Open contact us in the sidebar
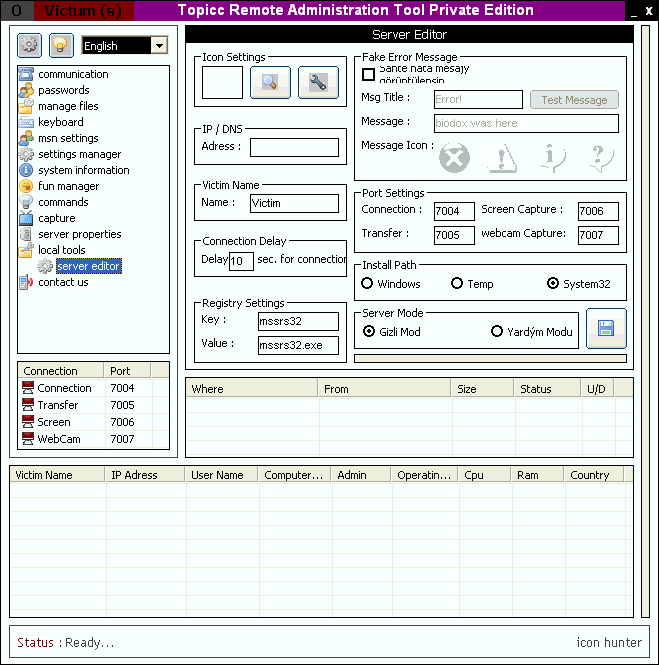The width and height of the screenshot is (659, 665). [63, 282]
